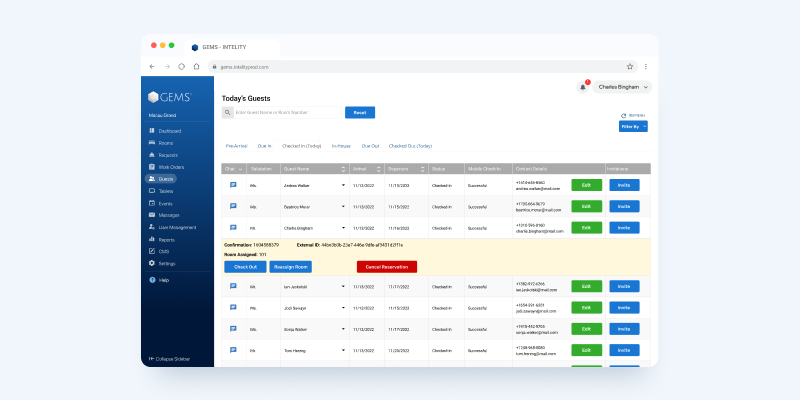Screen dimensions: 800x400
Task: Click the browser address bar
Action: (423, 67)
